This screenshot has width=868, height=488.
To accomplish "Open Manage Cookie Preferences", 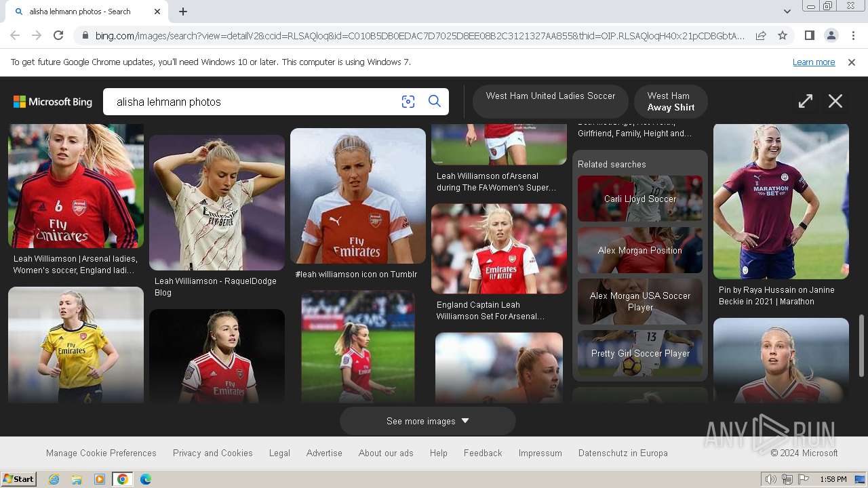I will click(x=101, y=453).
